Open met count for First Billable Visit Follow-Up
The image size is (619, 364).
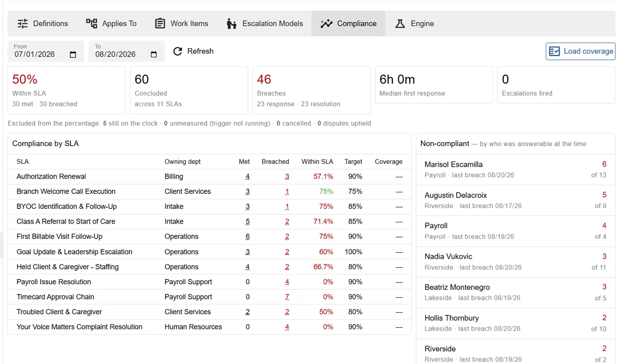click(248, 237)
